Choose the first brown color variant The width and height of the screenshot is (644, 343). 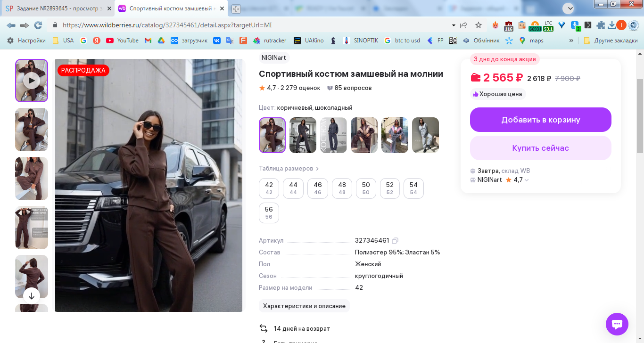click(x=272, y=135)
